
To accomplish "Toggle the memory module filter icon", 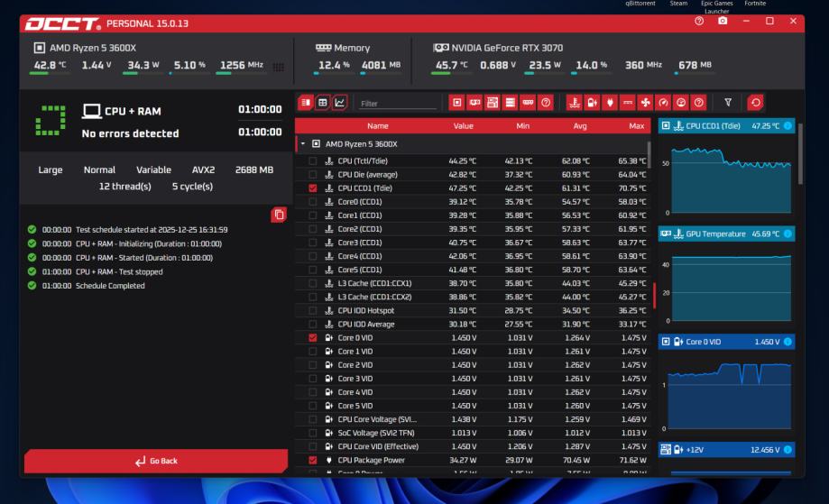I will (x=528, y=103).
